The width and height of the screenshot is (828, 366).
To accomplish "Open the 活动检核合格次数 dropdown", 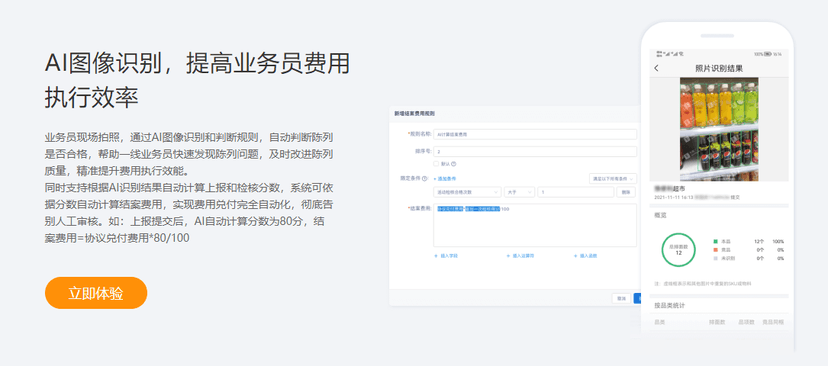I will (x=467, y=192).
